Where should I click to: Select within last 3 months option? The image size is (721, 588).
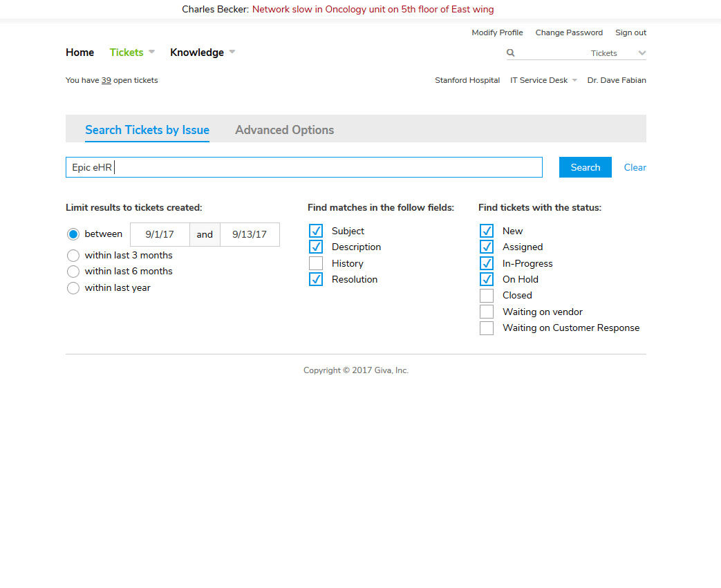(x=73, y=256)
